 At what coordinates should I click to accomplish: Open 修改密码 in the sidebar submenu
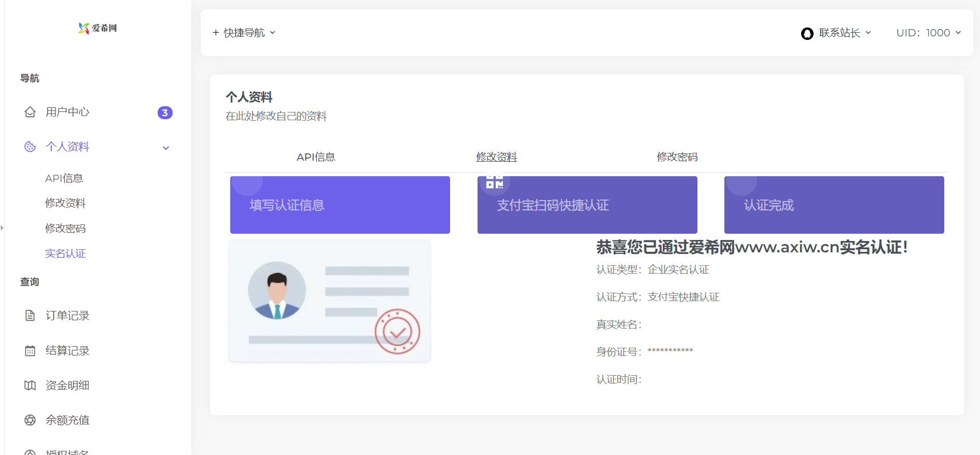(x=65, y=229)
